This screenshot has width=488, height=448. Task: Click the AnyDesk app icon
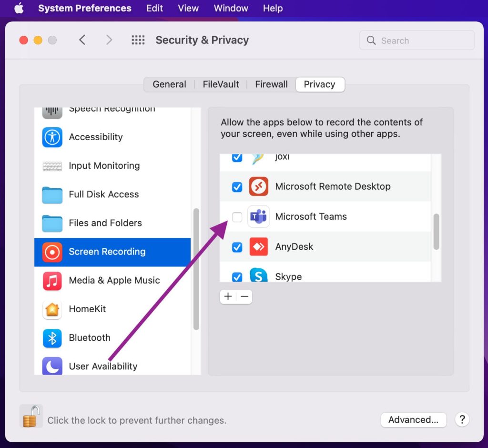258,246
